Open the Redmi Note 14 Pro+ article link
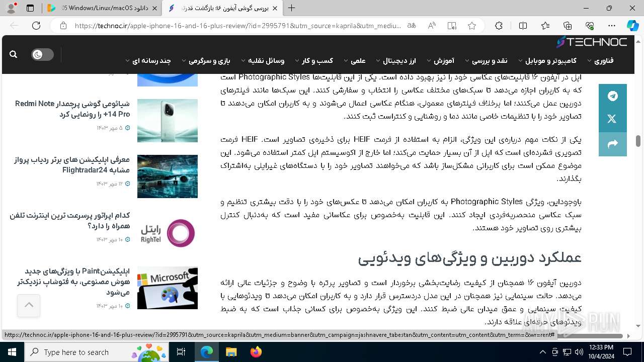 coord(72,109)
